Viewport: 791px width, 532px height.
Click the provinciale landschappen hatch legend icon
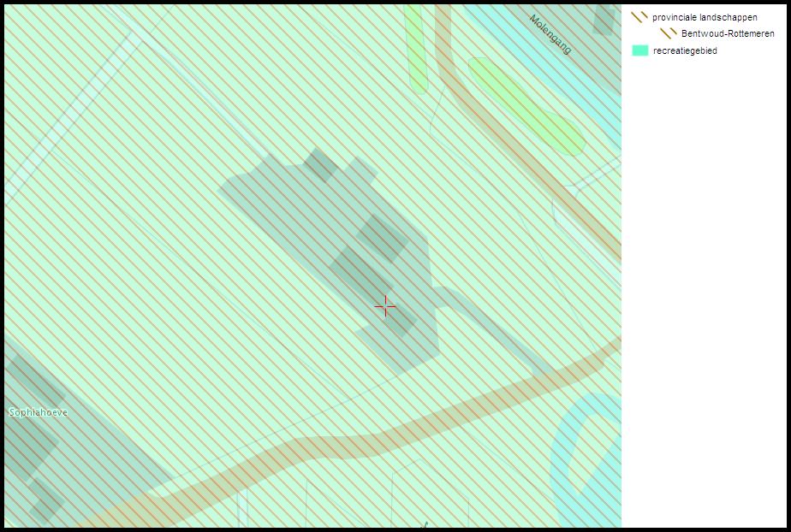[639, 17]
